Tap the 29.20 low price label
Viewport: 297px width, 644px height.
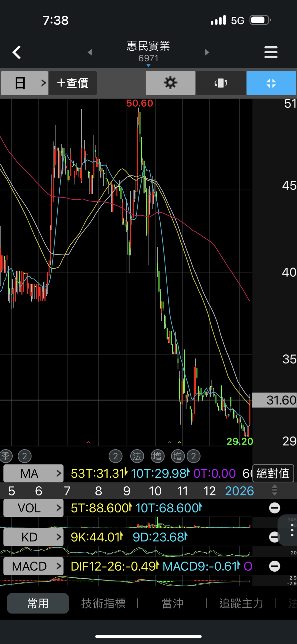click(x=240, y=441)
